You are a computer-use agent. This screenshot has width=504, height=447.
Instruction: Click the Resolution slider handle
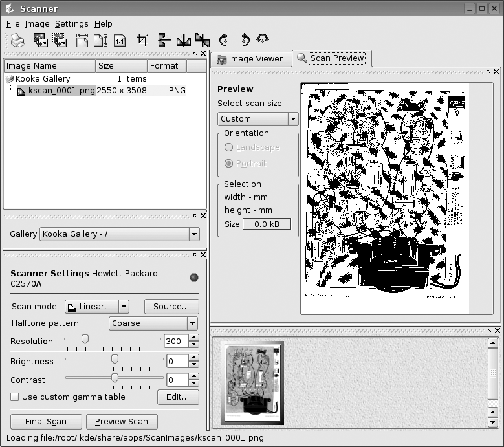tap(85, 339)
